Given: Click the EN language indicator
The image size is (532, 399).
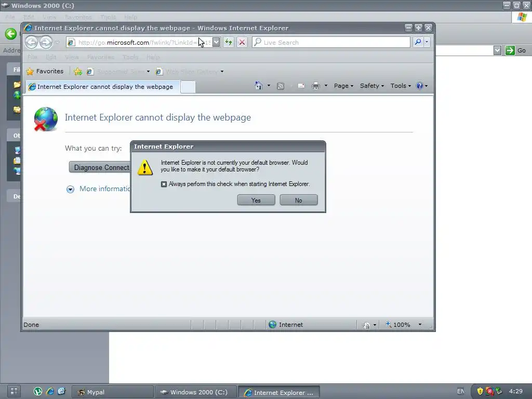Looking at the screenshot, I should (x=461, y=391).
